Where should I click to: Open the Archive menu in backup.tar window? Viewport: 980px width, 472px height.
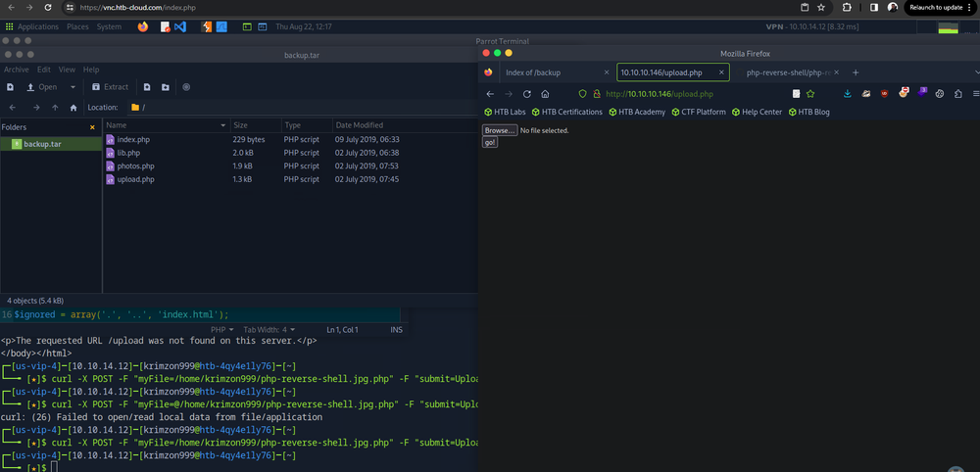(x=17, y=70)
